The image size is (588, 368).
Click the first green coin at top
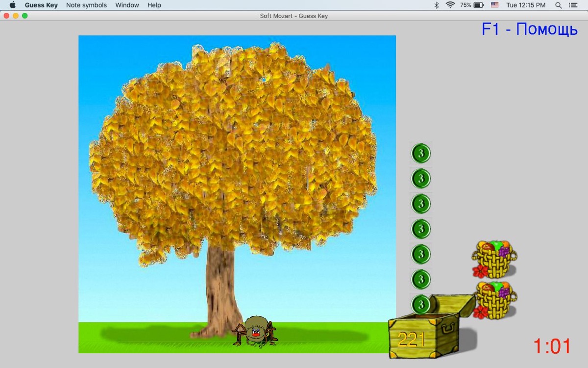(421, 153)
